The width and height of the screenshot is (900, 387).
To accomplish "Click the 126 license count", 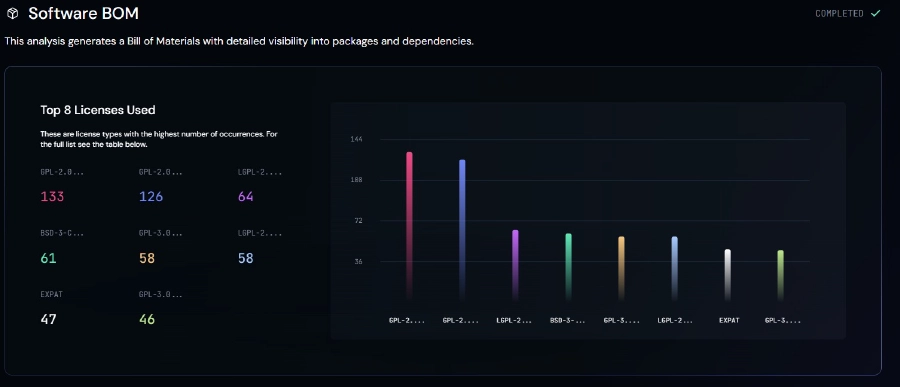I will [x=151, y=196].
